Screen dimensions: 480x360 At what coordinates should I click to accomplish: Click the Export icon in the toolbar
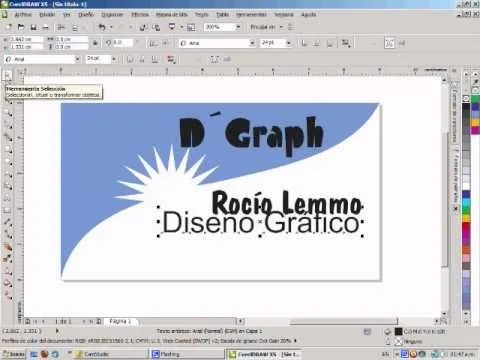(x=156, y=27)
